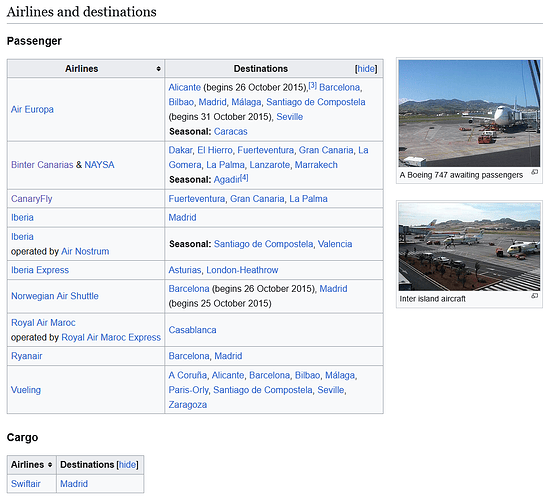Follow the Asturias destination link
This screenshot has height=500, width=552.
point(185,270)
